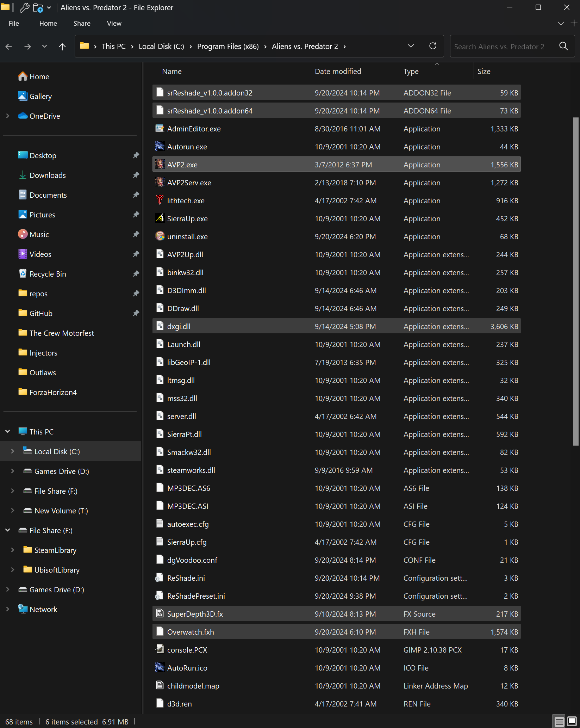Create new folder from quick access toolbar
580x728 pixels.
(38, 7)
